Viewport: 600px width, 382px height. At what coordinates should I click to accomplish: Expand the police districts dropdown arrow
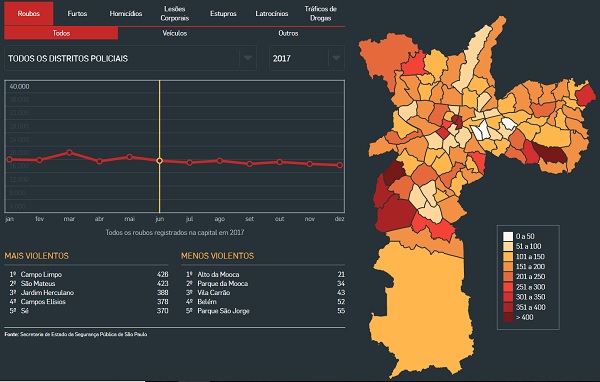point(248,58)
